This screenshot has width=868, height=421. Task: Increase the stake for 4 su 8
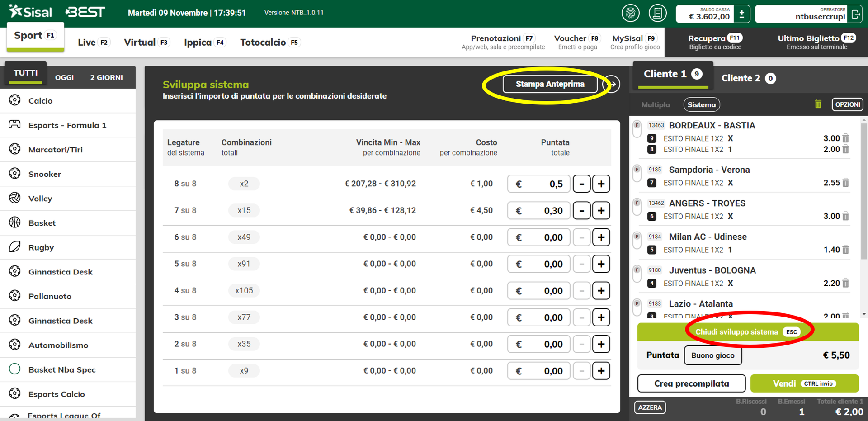pyautogui.click(x=601, y=290)
